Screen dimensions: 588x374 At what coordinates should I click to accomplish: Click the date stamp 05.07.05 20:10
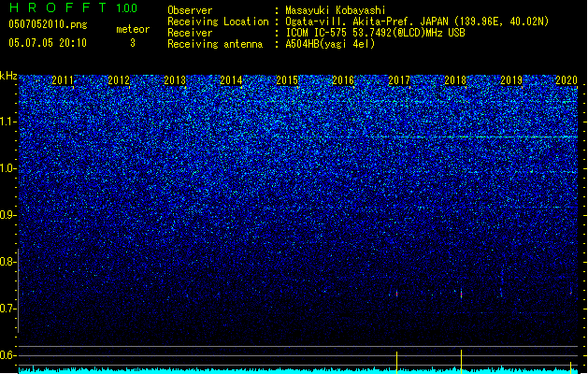pyautogui.click(x=48, y=43)
